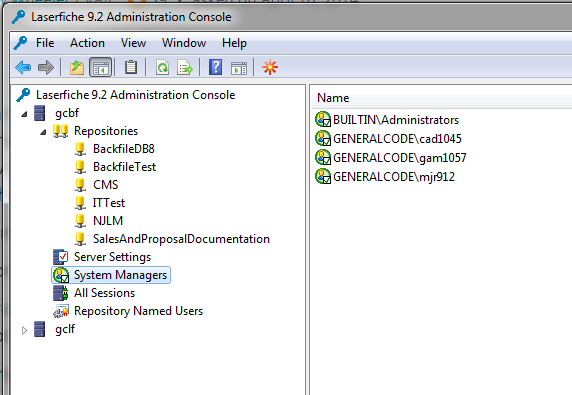Expand the gclf server node
The width and height of the screenshot is (572, 395).
(x=24, y=330)
